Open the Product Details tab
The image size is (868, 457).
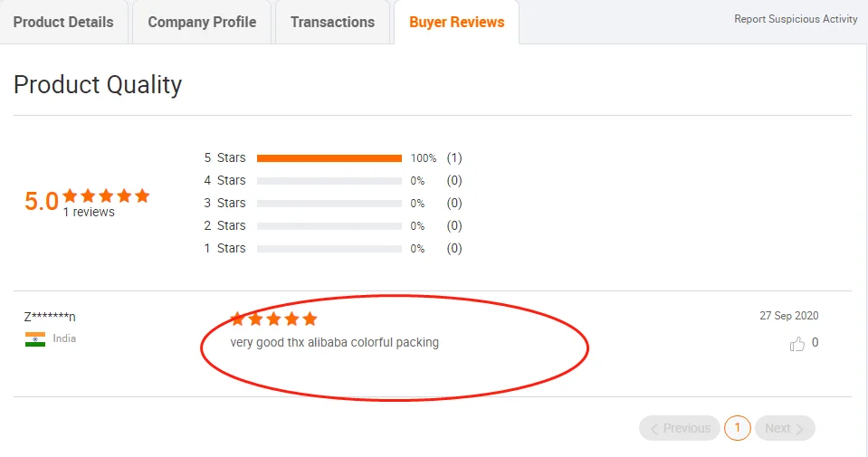point(63,22)
